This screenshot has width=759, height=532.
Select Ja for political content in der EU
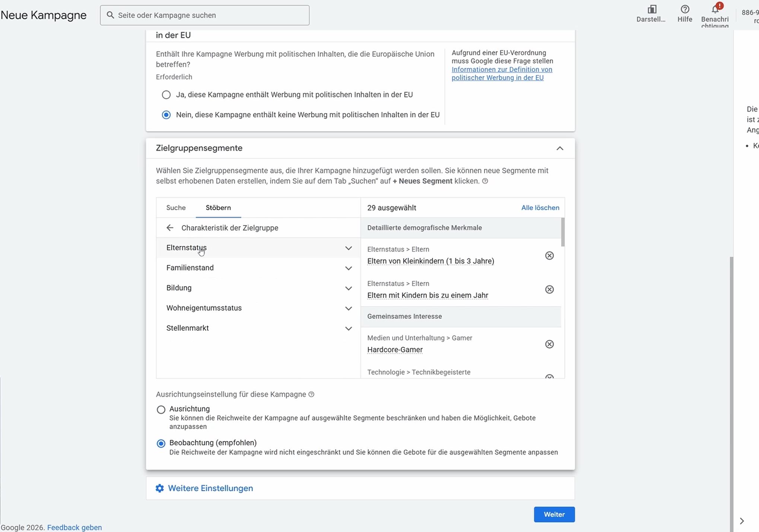click(x=166, y=95)
